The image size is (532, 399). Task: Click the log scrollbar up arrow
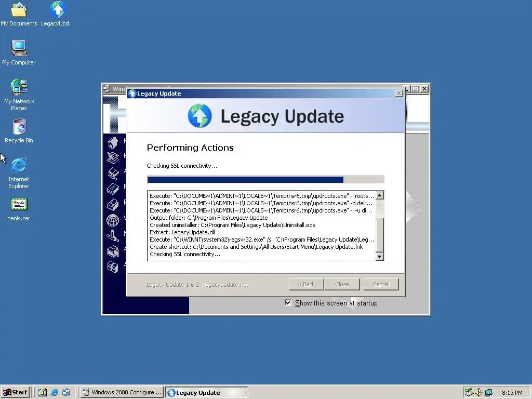coord(380,195)
